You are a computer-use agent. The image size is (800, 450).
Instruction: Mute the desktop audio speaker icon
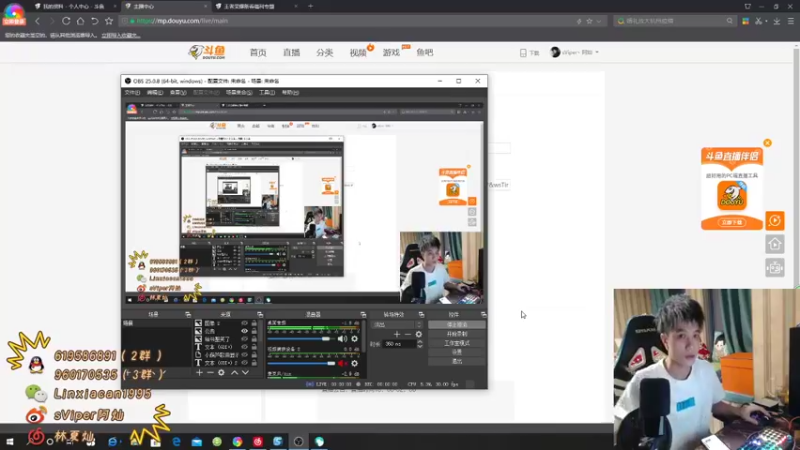pos(342,339)
